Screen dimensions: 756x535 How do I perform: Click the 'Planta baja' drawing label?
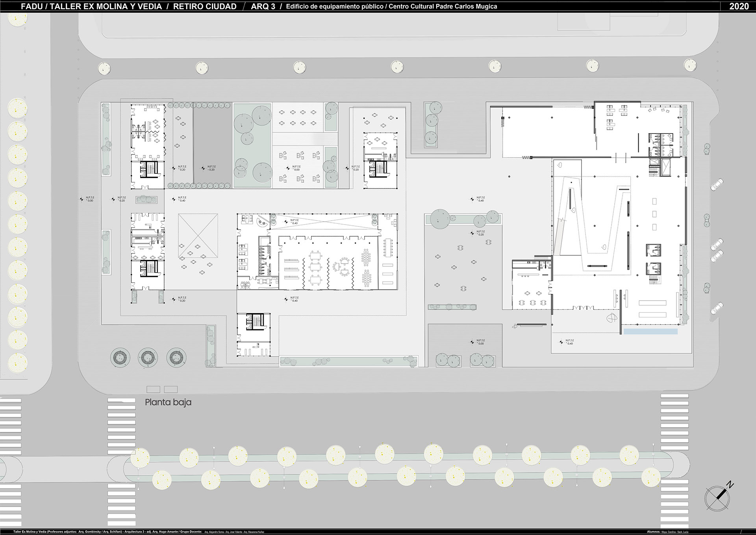[168, 402]
